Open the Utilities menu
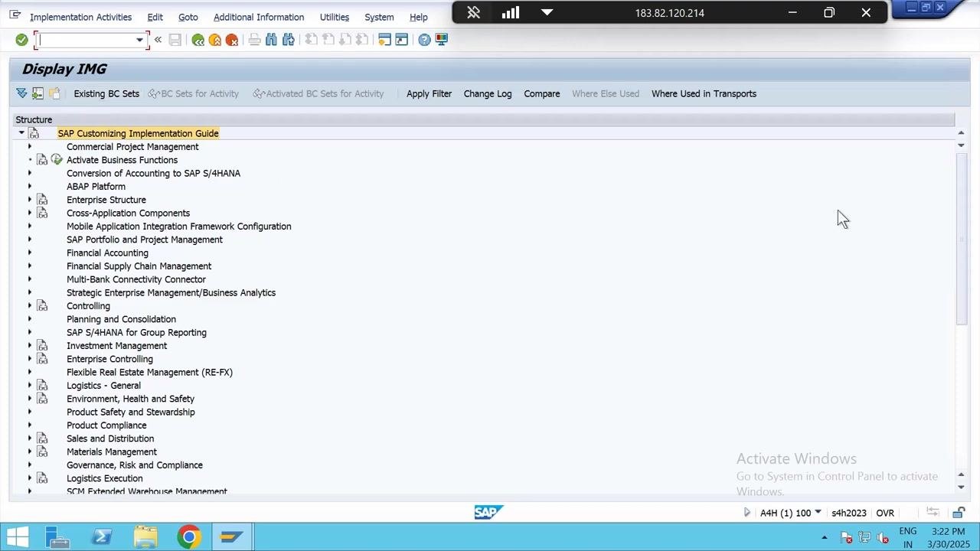The height and width of the screenshot is (551, 980). (x=334, y=17)
